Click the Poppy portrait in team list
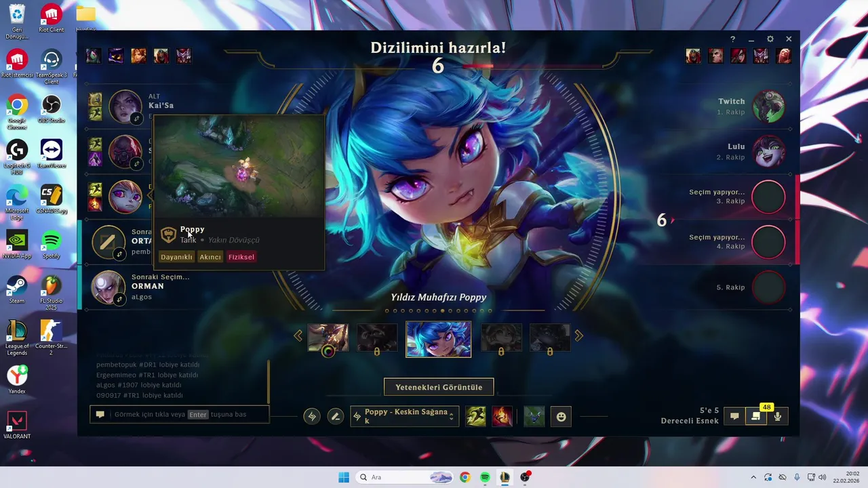 pos(125,197)
